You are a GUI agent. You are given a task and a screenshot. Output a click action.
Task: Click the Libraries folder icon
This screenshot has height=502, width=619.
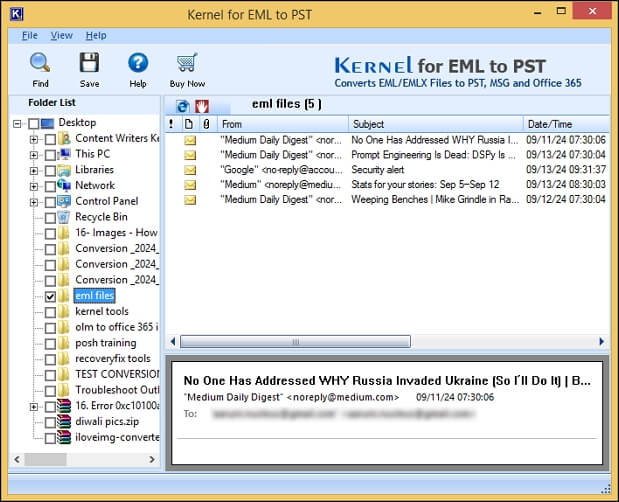coord(64,170)
